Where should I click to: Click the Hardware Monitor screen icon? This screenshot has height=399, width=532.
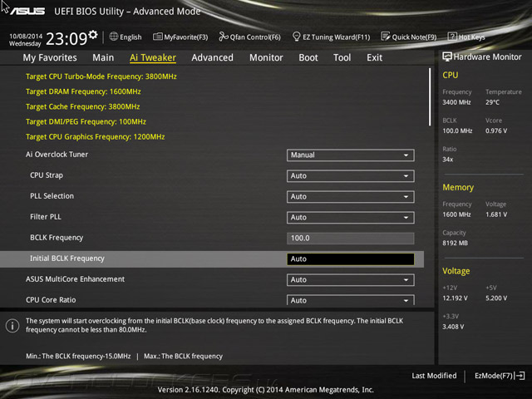(x=447, y=57)
